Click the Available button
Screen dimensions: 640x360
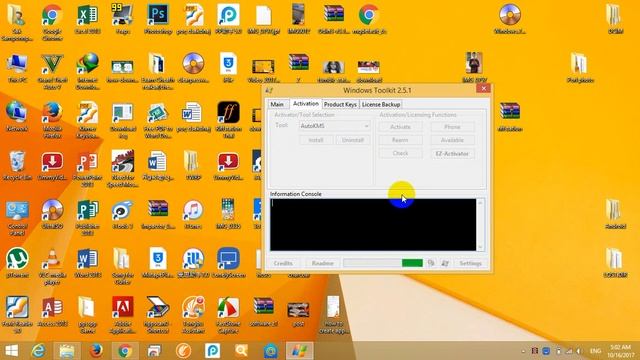point(452,140)
